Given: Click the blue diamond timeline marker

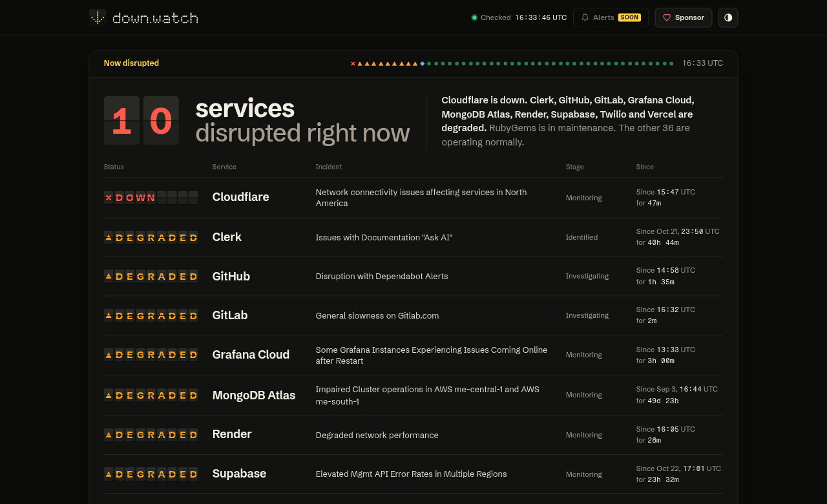Looking at the screenshot, I should tap(423, 63).
